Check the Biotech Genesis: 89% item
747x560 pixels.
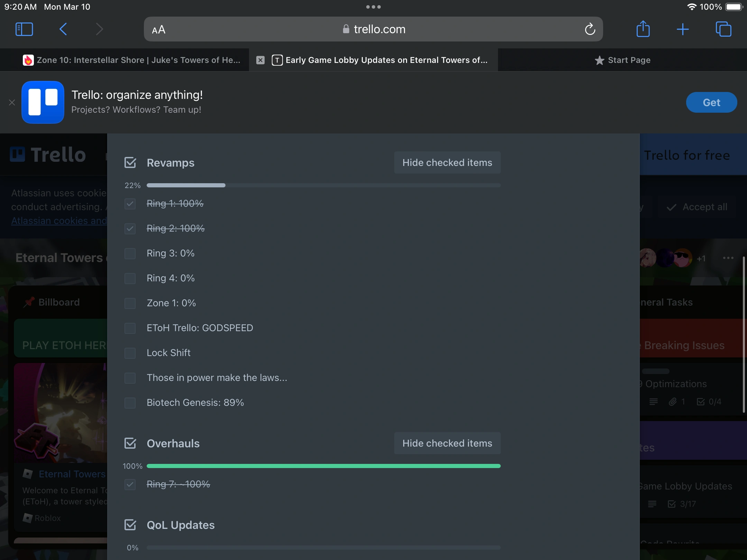click(130, 403)
